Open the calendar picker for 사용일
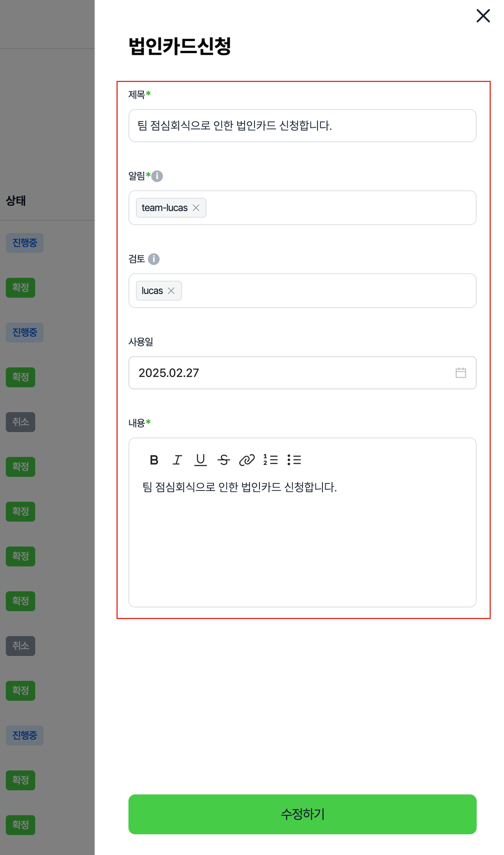Image resolution: width=504 pixels, height=855 pixels. (x=461, y=373)
